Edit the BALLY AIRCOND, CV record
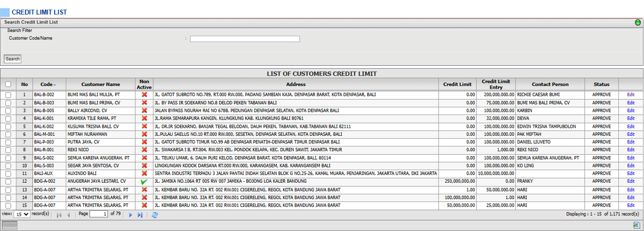 (x=631, y=110)
